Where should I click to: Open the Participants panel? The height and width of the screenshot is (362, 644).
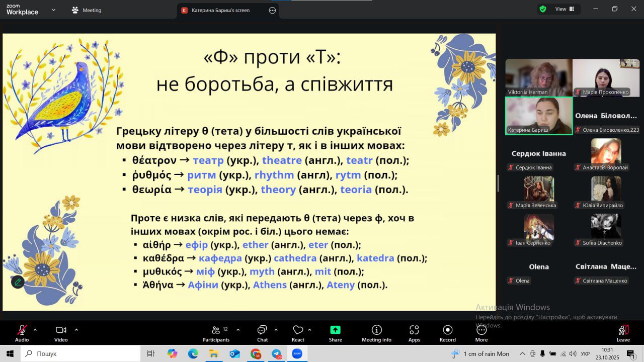point(216,333)
